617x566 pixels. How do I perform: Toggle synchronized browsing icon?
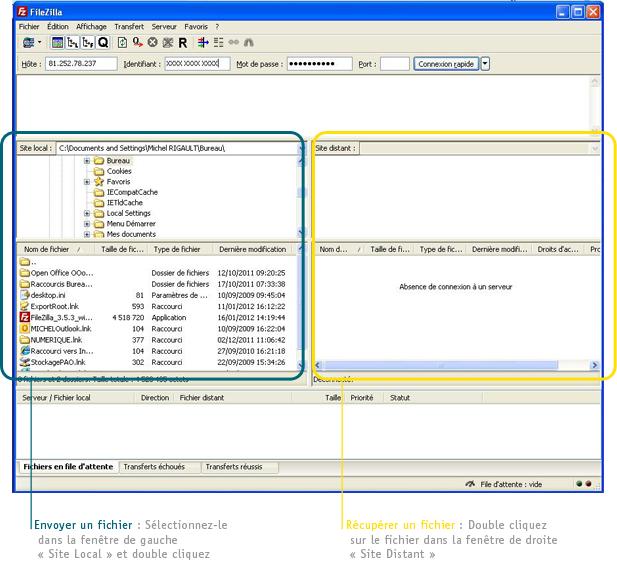(x=234, y=43)
